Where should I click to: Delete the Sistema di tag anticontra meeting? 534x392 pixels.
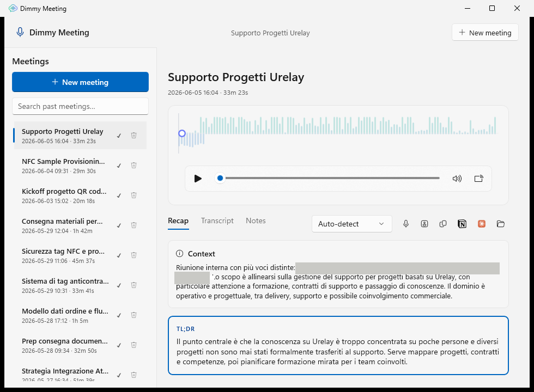coord(134,285)
